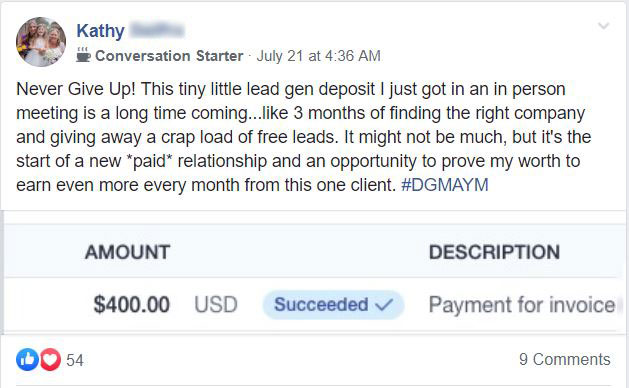Screen dimensions: 629x388
Task: Expand the post options chevron
Action: click(x=604, y=26)
